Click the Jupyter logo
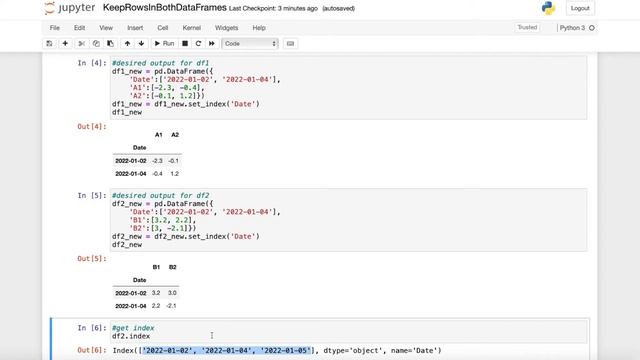Image resolution: width=640 pixels, height=360 pixels. click(70, 8)
